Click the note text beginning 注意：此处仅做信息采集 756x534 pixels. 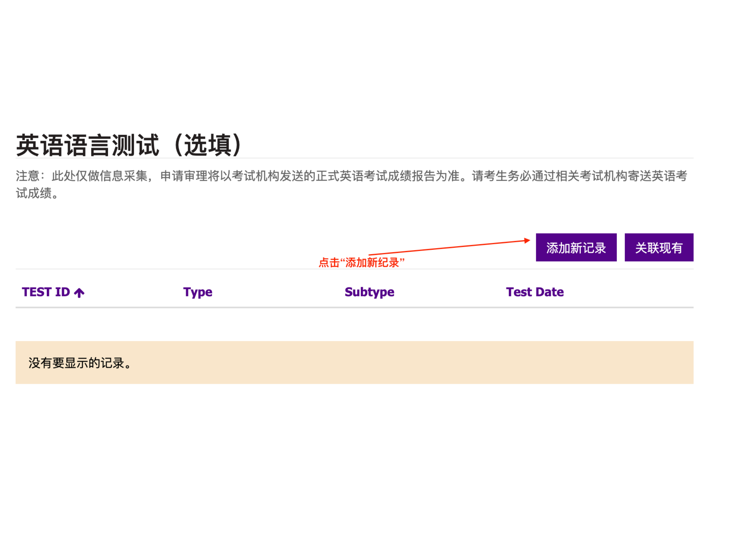[x=351, y=184]
